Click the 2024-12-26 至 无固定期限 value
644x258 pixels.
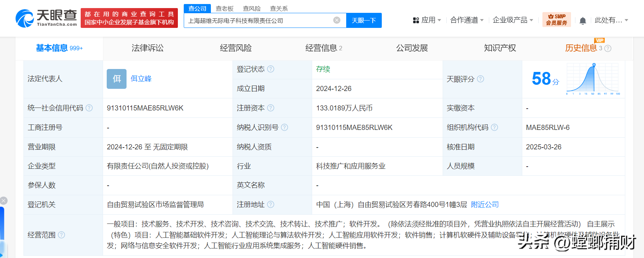pyautogui.click(x=147, y=147)
